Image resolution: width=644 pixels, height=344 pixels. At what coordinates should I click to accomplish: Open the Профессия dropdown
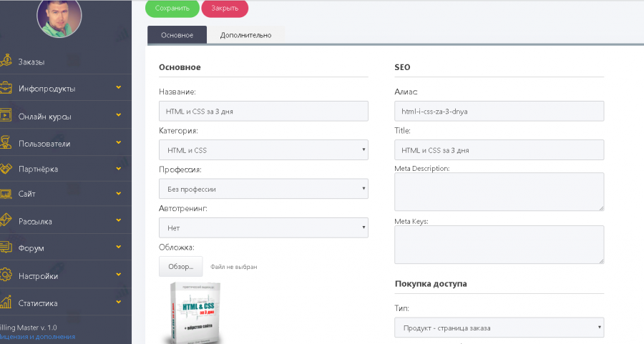tap(263, 189)
